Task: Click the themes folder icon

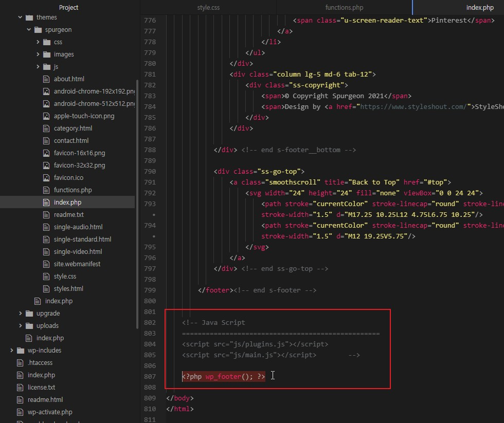Action: (x=29, y=17)
